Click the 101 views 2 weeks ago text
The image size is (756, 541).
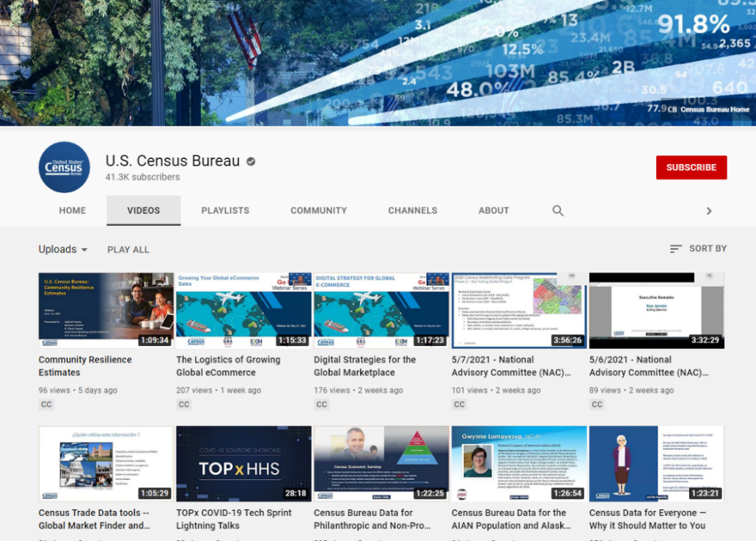[x=496, y=390]
